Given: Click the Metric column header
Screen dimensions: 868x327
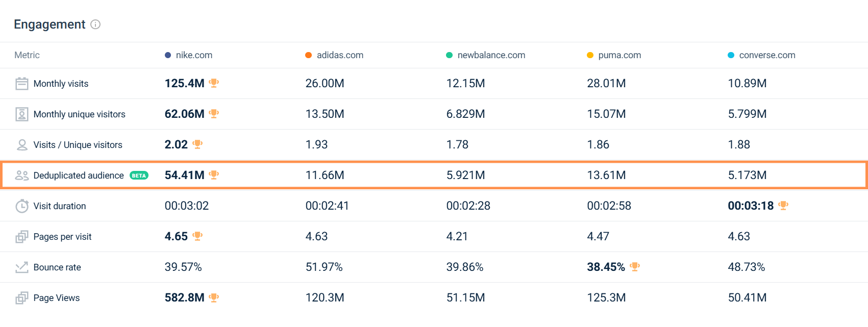Looking at the screenshot, I should click(x=27, y=55).
